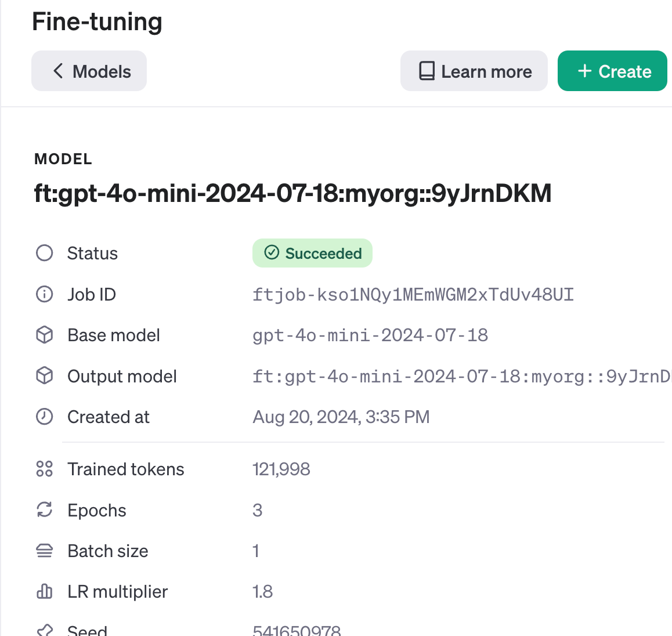Click the Created at clock icon
This screenshot has height=636, width=672.
(45, 417)
